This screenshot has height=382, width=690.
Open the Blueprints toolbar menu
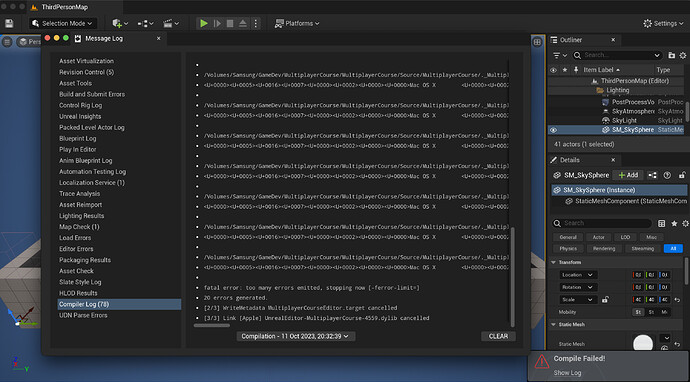point(146,23)
